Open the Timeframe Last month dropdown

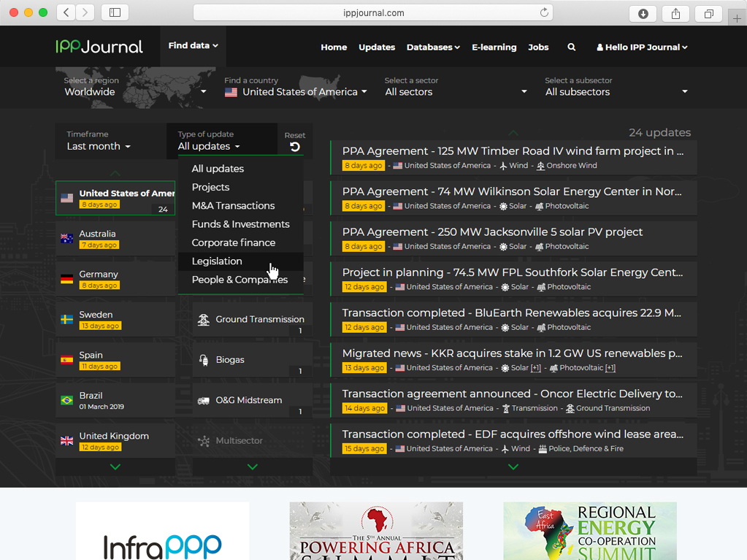99,147
